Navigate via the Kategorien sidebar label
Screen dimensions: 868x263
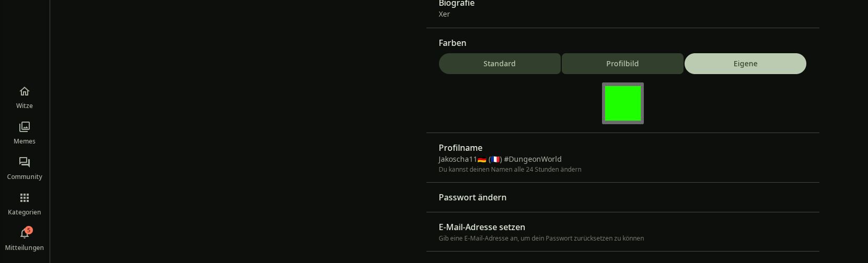(x=25, y=212)
